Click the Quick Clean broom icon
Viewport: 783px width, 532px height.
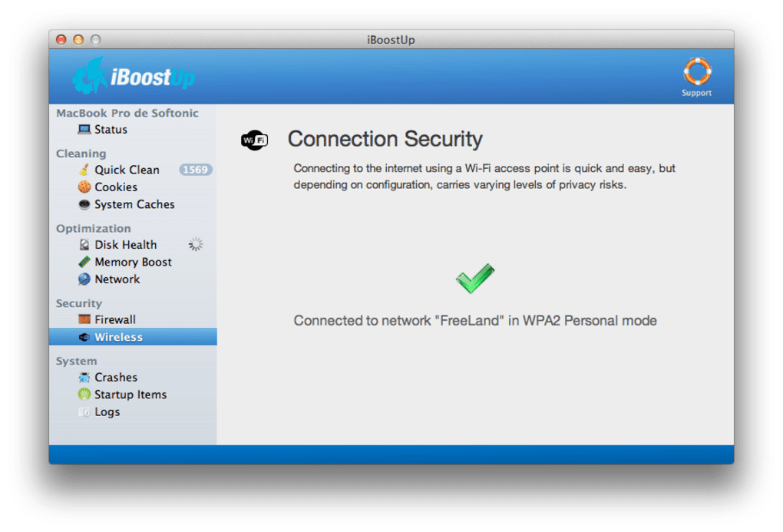click(x=84, y=170)
